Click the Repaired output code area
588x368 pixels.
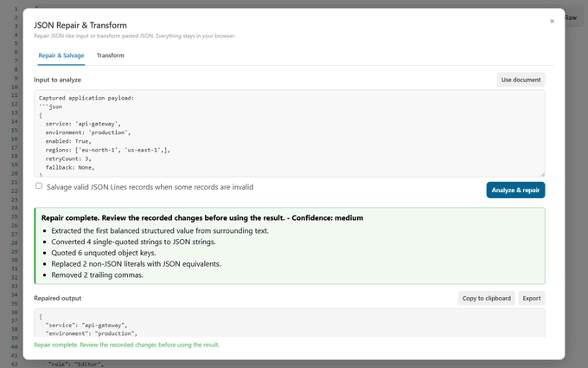pos(289,323)
